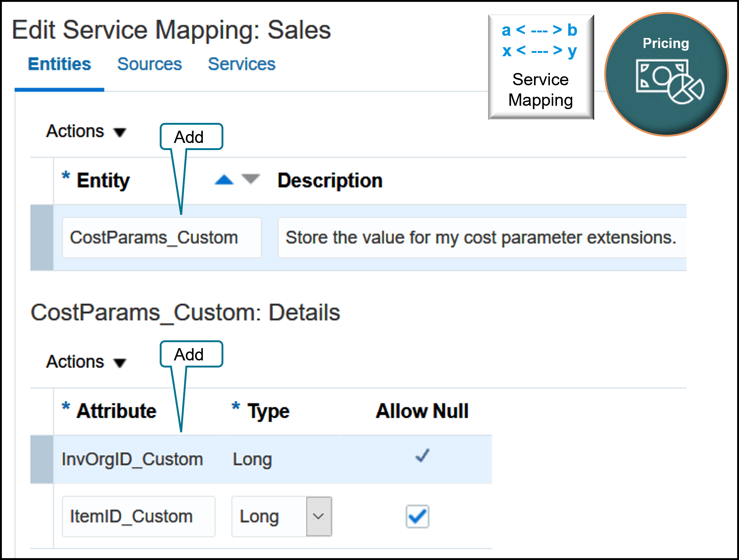Sort Entity column ascending arrow
The height and width of the screenshot is (560, 739).
(x=224, y=180)
